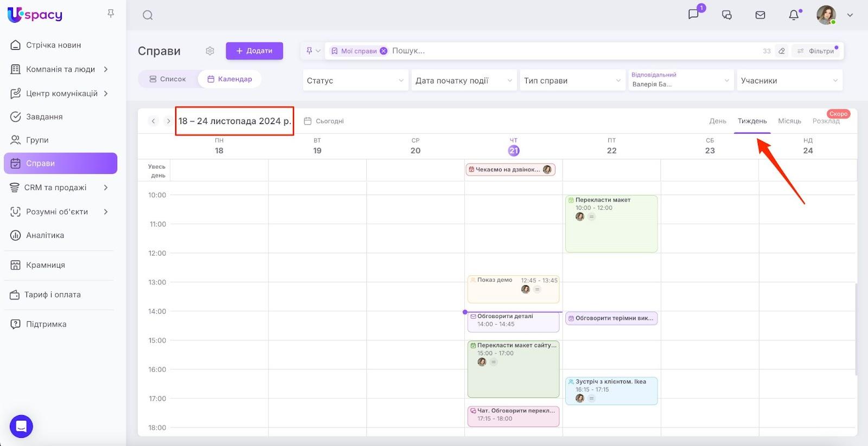Open Аналітика in sidebar
Screen dimensions: 868x446
pos(44,235)
